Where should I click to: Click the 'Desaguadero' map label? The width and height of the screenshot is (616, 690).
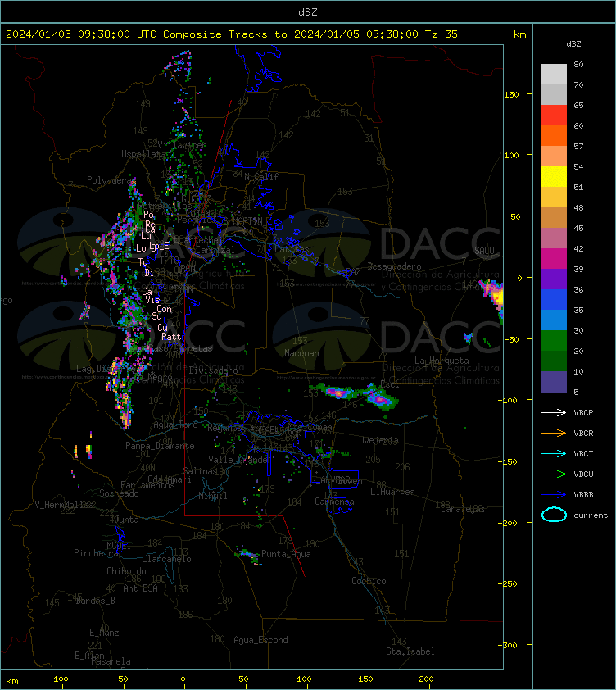(394, 266)
